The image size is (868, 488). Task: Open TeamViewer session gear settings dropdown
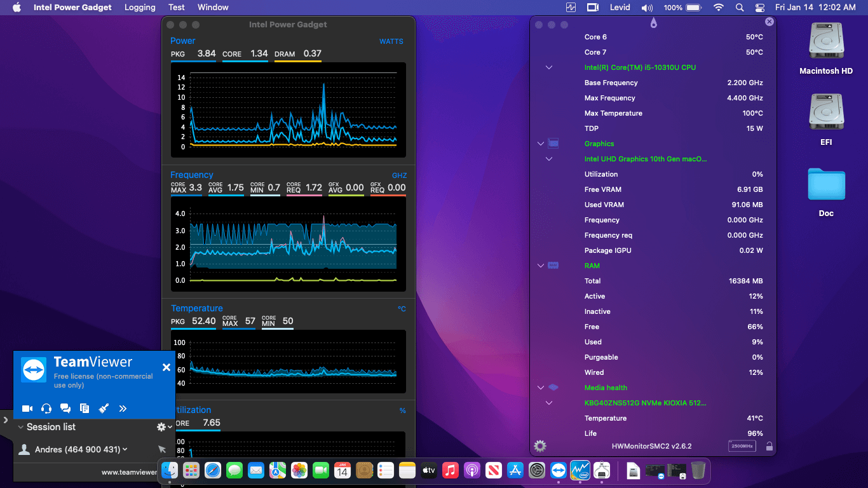click(x=164, y=427)
